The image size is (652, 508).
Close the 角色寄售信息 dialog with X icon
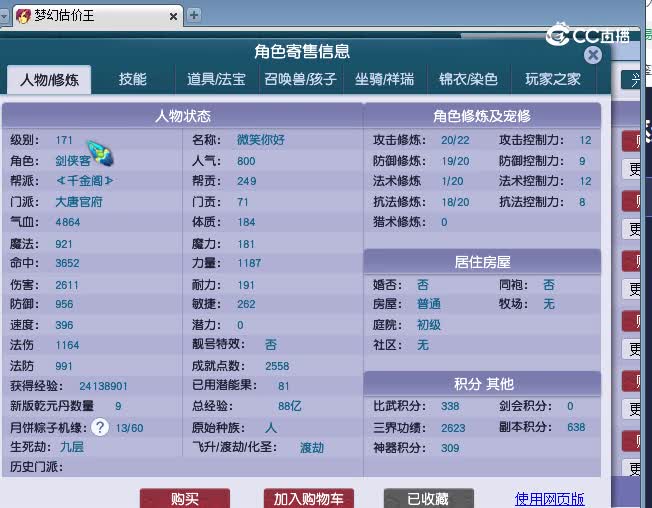point(593,55)
